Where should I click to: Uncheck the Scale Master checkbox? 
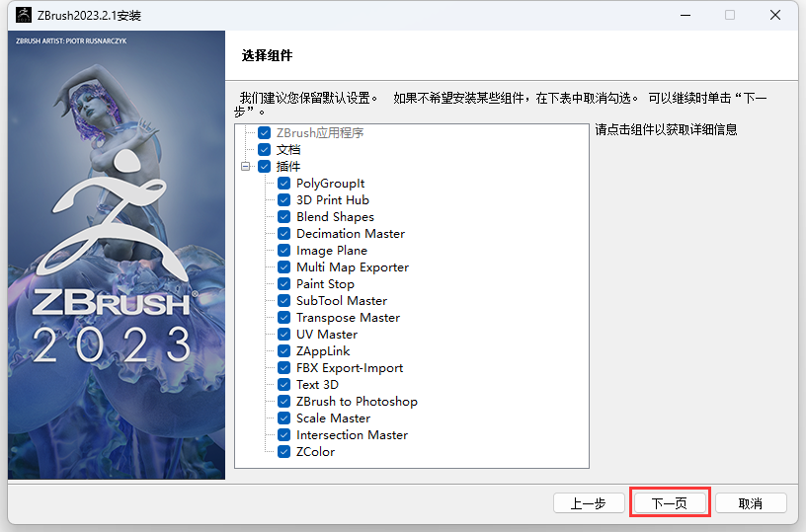tap(283, 418)
